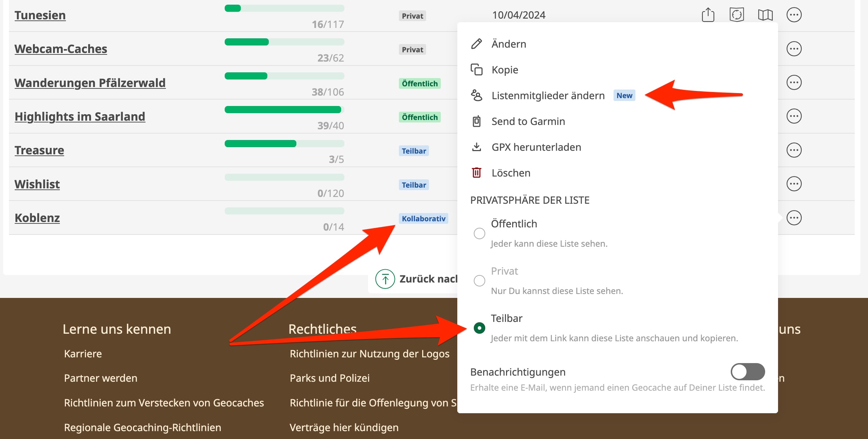Click the Highlights im Saarland progress bar
This screenshot has height=439, width=868.
[284, 110]
